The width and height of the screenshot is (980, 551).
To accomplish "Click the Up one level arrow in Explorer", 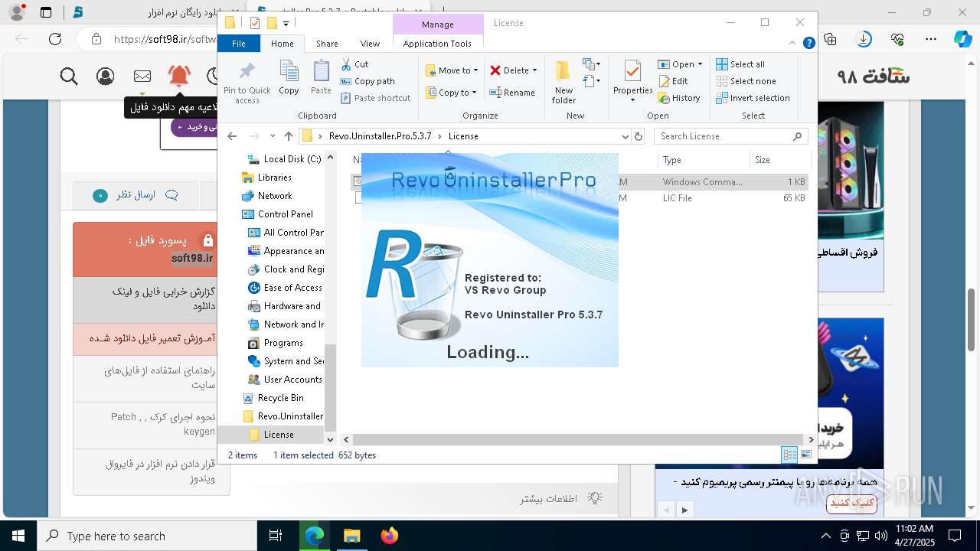I will pyautogui.click(x=288, y=136).
